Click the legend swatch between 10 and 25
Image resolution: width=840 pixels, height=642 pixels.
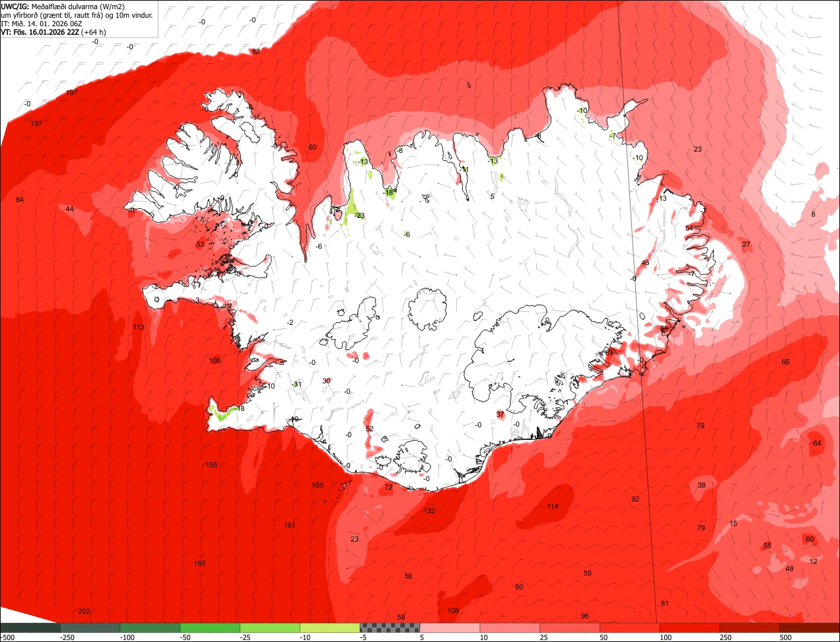pyautogui.click(x=510, y=628)
